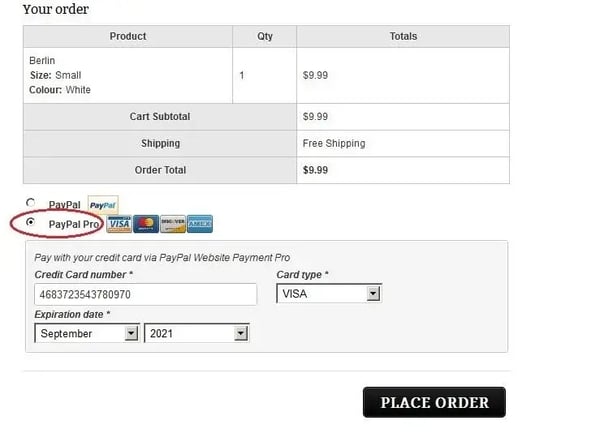Click the Product column header
This screenshot has height=446, width=600.
pyautogui.click(x=128, y=36)
